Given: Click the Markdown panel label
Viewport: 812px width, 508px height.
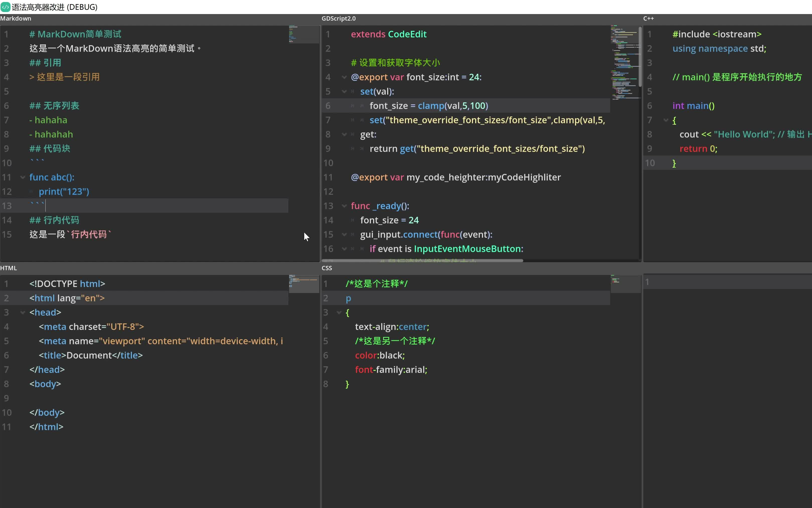Looking at the screenshot, I should (16, 19).
